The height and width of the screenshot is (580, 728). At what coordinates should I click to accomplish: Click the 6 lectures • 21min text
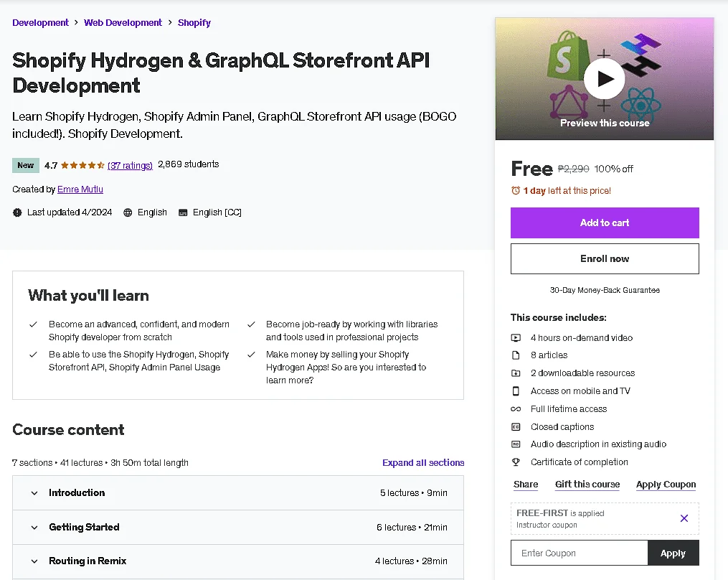click(x=412, y=527)
